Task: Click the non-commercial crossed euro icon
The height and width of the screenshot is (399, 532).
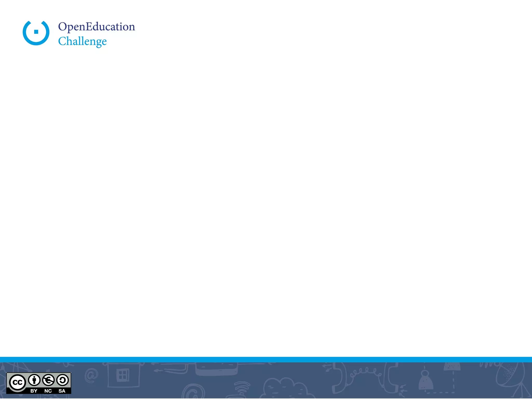Action: 48,380
